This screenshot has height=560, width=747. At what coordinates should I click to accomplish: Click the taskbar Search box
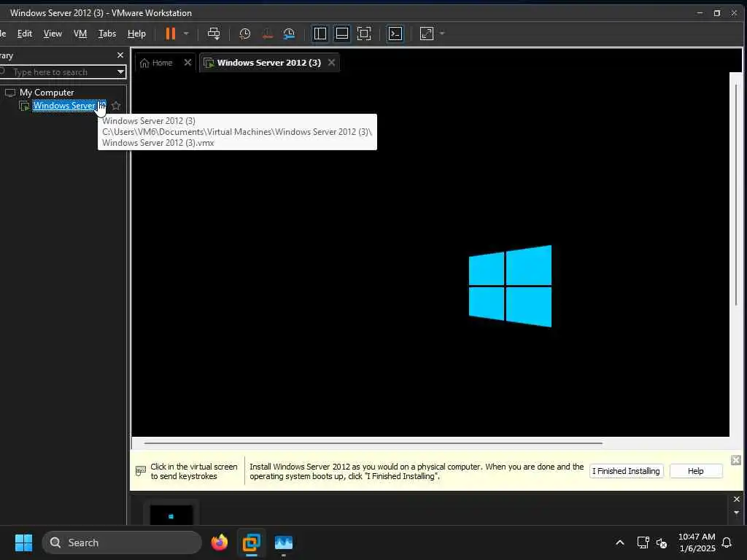pyautogui.click(x=122, y=542)
